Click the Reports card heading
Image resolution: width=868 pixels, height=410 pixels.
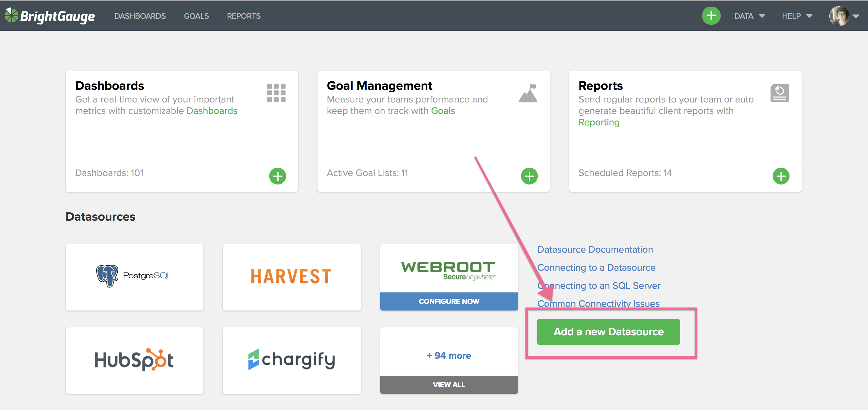point(600,86)
